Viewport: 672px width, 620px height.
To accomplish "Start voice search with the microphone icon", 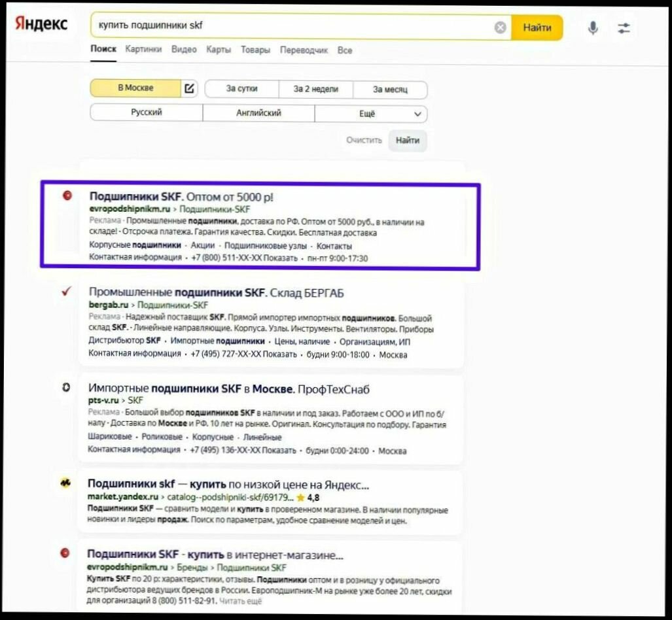I will (593, 28).
